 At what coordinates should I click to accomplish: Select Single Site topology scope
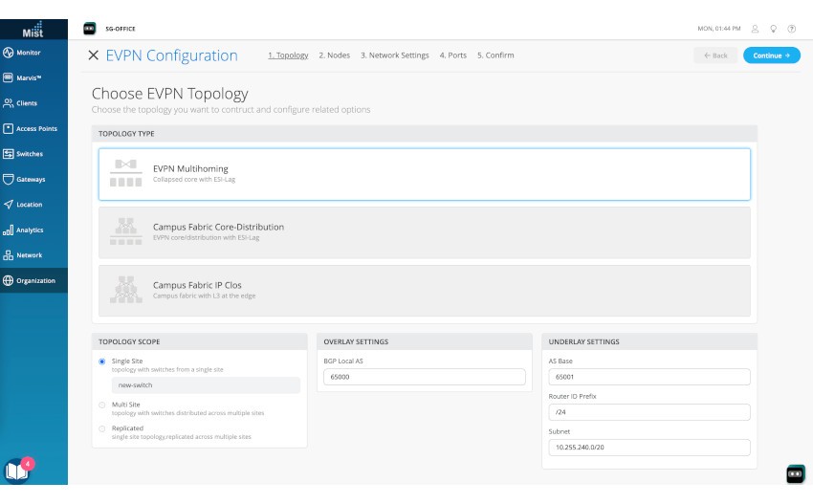point(102,362)
